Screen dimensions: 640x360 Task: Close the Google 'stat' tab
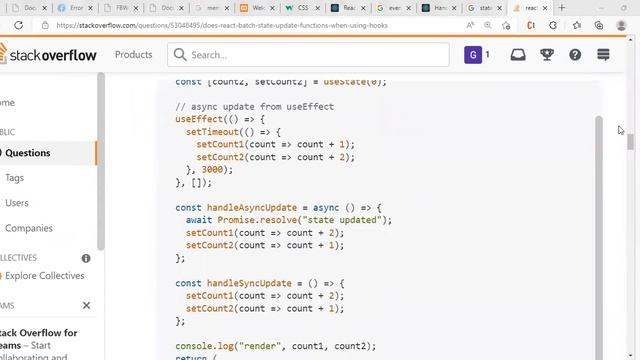click(x=499, y=8)
